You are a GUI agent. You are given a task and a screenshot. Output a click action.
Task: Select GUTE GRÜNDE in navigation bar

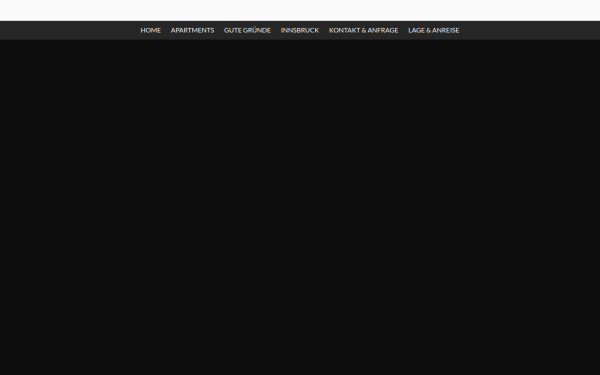tap(247, 30)
